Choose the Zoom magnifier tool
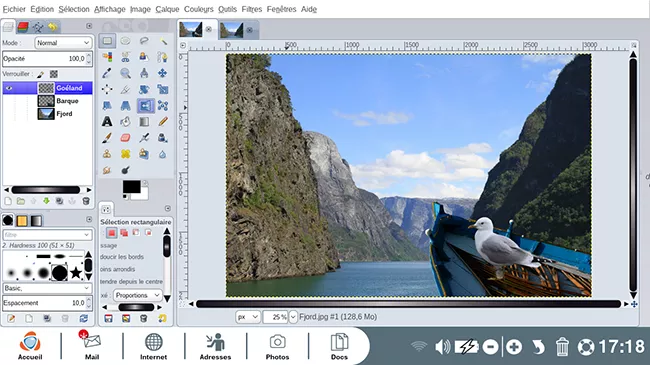This screenshot has height=365, width=650. coord(126,73)
